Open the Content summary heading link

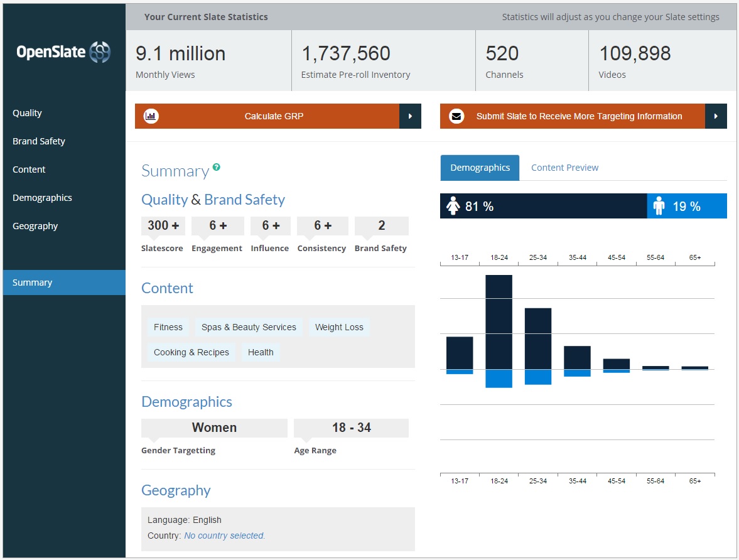pyautogui.click(x=167, y=288)
